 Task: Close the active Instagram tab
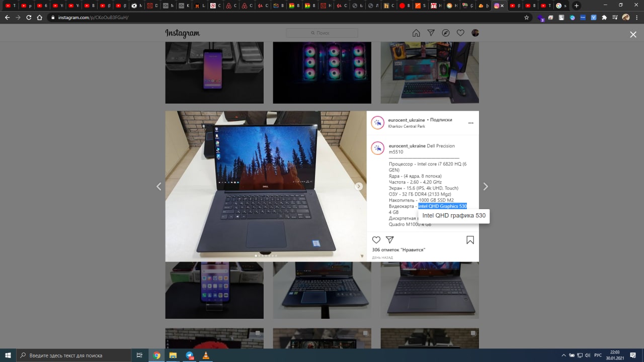(x=502, y=6)
